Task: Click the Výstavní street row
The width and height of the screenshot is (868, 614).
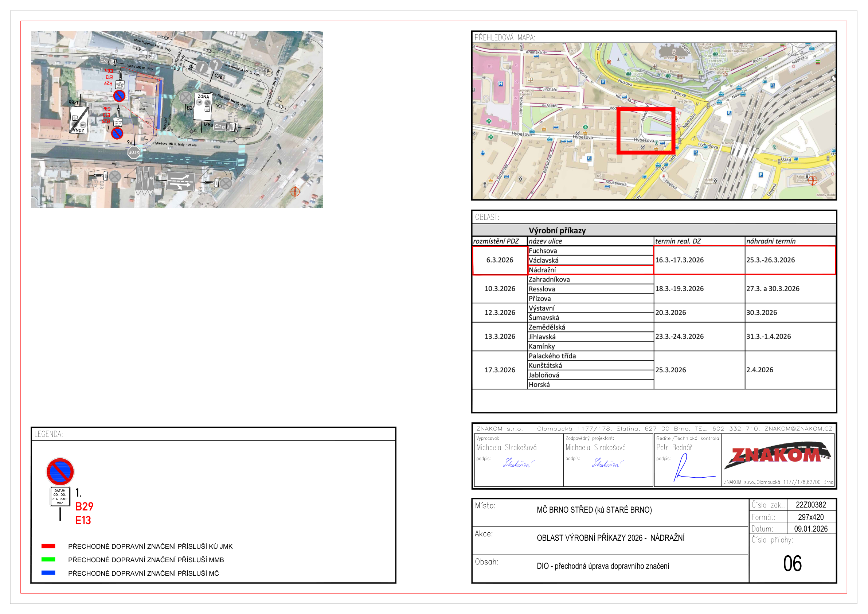Action: 591,308
